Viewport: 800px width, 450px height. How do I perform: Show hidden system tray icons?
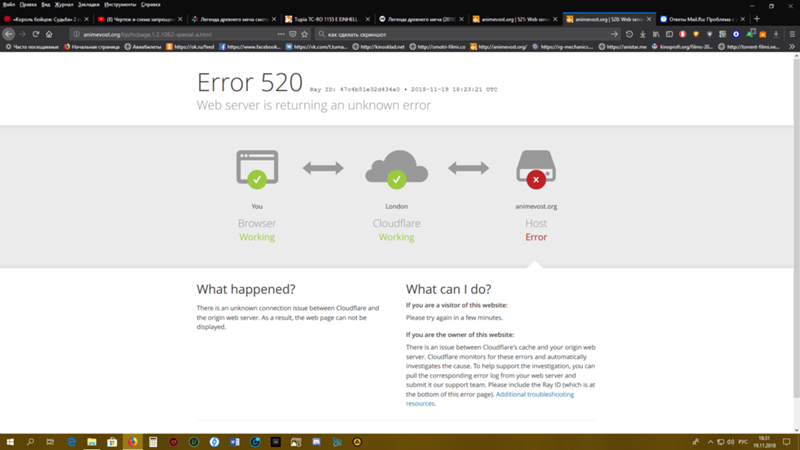tap(710, 442)
